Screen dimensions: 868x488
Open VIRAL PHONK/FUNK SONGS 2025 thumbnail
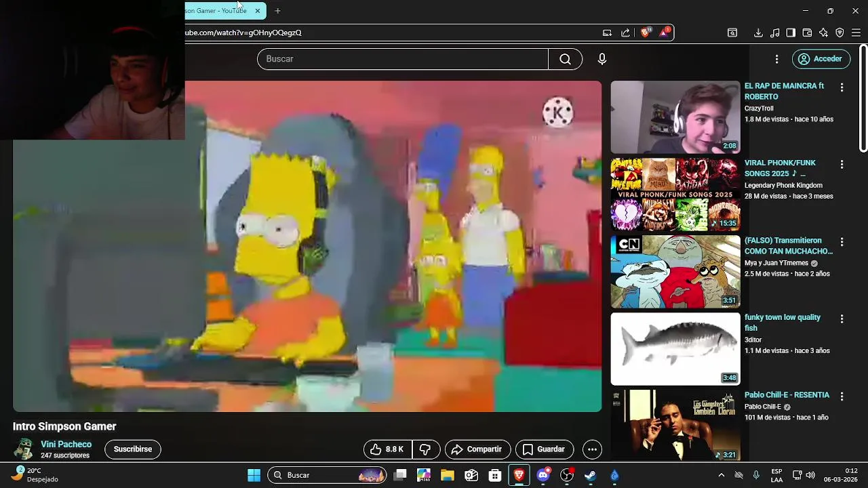[x=675, y=195]
